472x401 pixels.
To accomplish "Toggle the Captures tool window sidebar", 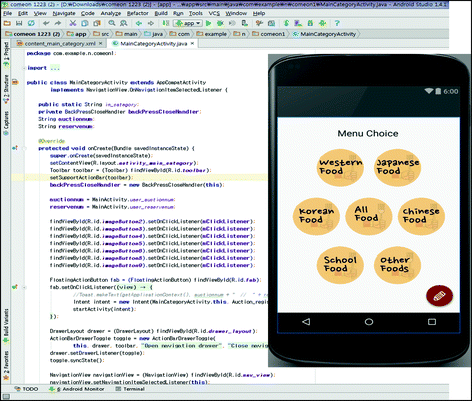I will 6,122.
